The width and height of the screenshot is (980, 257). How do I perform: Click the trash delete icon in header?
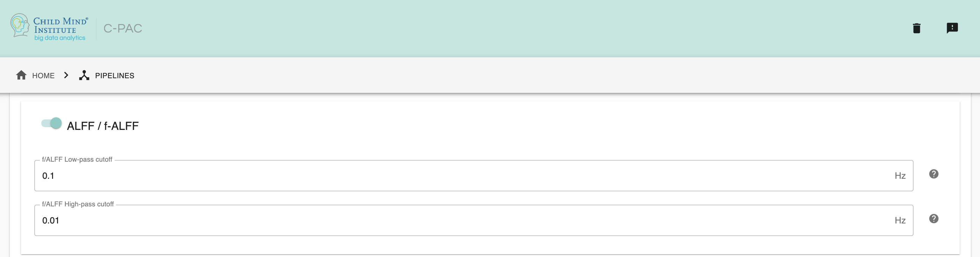916,28
